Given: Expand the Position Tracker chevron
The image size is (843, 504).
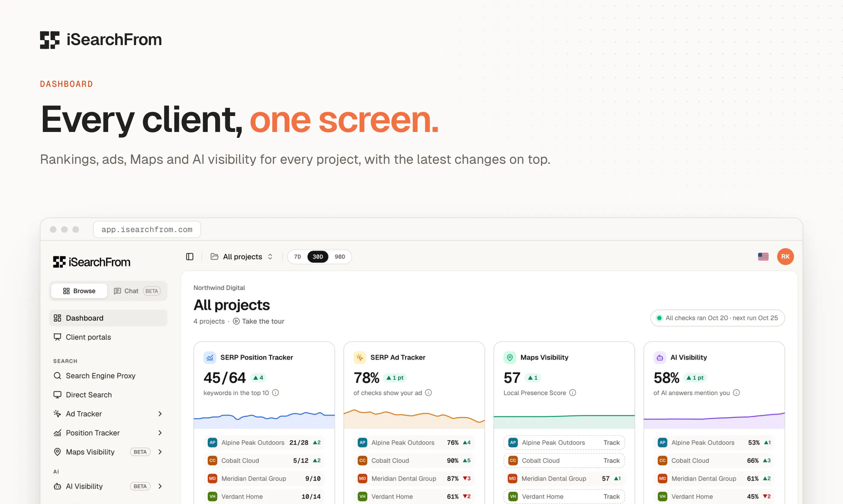Looking at the screenshot, I should click(160, 433).
